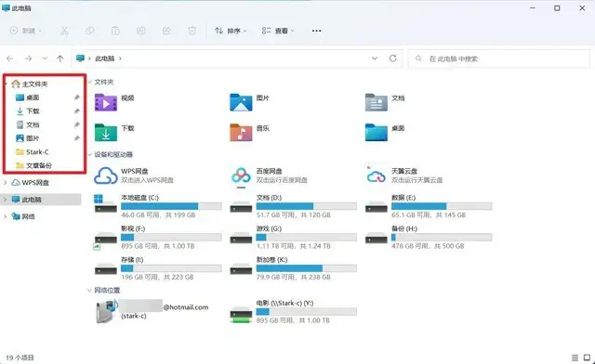The image size is (595, 364).
Task: Expand 此电脑 node in sidebar
Action: click(x=6, y=200)
